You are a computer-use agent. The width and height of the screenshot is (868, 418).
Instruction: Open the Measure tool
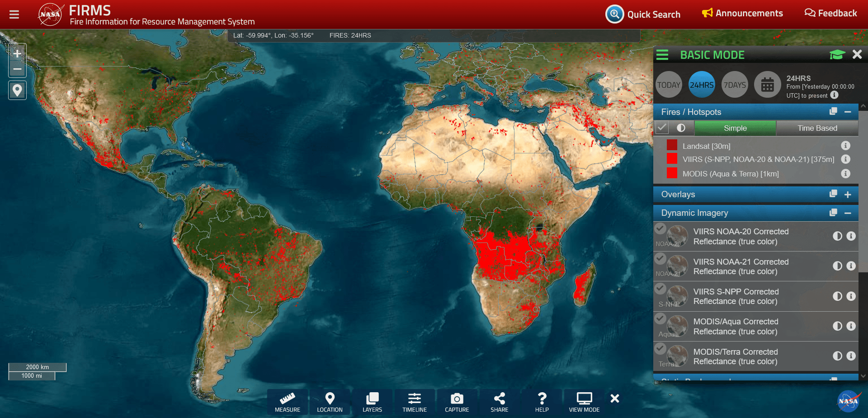click(x=287, y=402)
